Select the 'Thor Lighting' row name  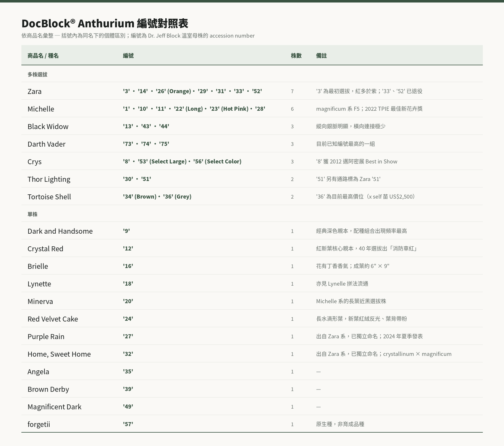[49, 179]
